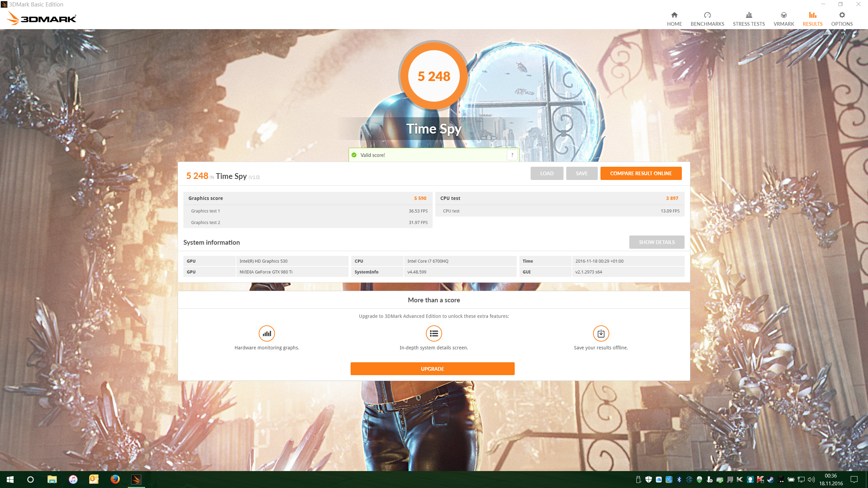Open the valid score help question mark
The height and width of the screenshot is (488, 868).
(512, 155)
